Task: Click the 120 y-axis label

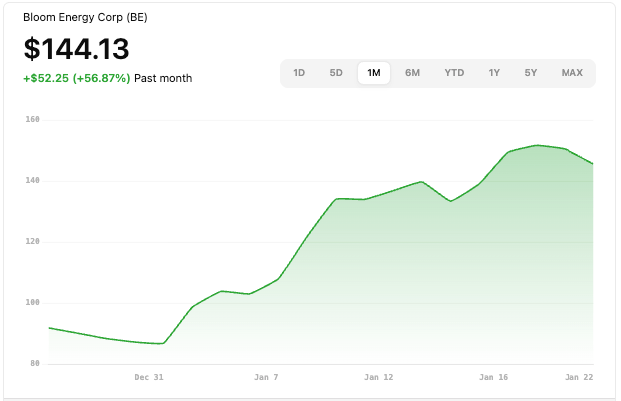Action: [x=32, y=241]
